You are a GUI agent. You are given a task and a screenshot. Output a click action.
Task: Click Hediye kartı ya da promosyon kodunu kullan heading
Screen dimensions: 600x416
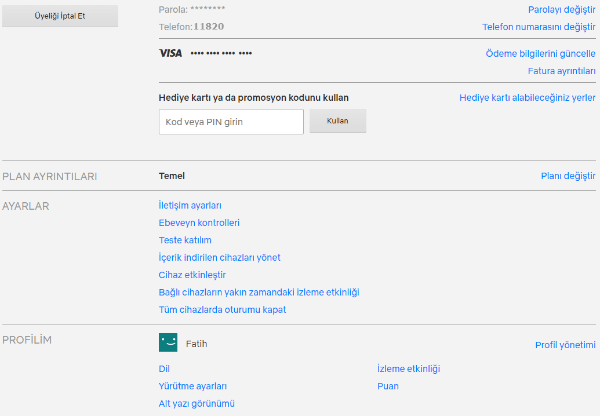(253, 98)
